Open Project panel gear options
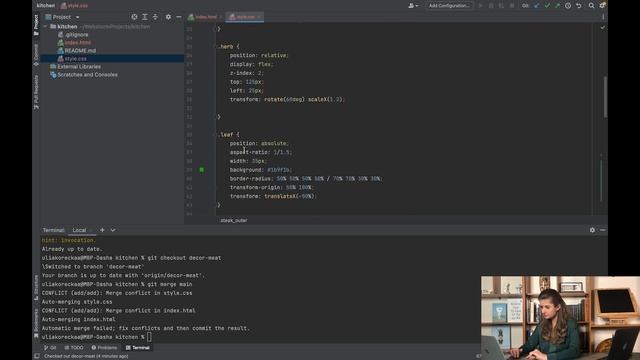 (x=168, y=17)
